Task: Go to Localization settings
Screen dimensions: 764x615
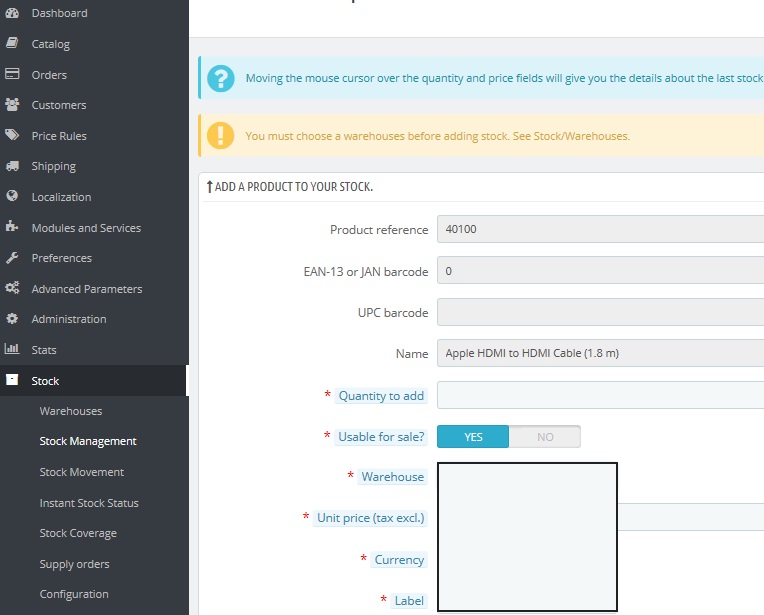Action: tap(61, 197)
